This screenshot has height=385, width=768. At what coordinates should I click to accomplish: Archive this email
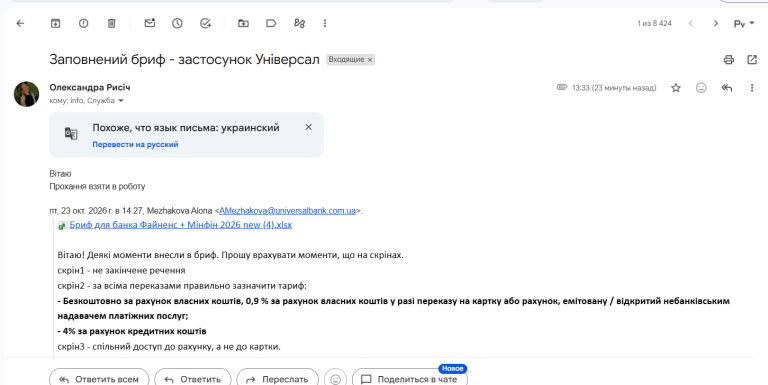pos(55,23)
